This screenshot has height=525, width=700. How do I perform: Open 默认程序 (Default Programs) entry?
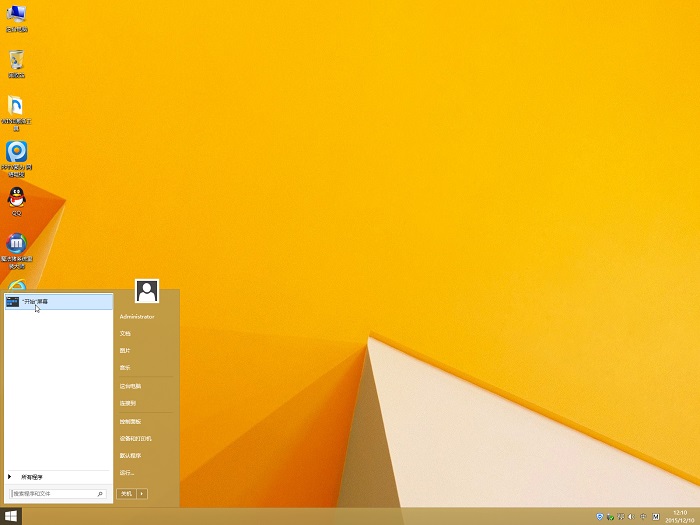click(x=130, y=455)
